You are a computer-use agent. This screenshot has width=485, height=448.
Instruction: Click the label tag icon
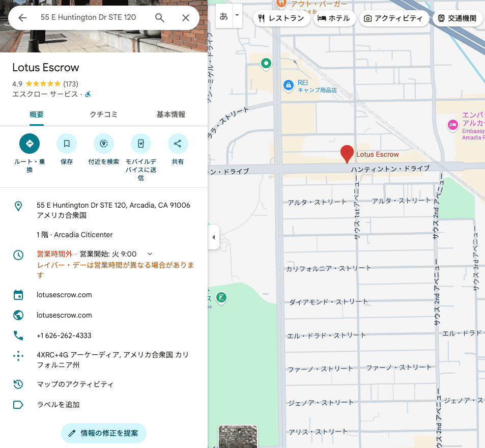pos(18,405)
